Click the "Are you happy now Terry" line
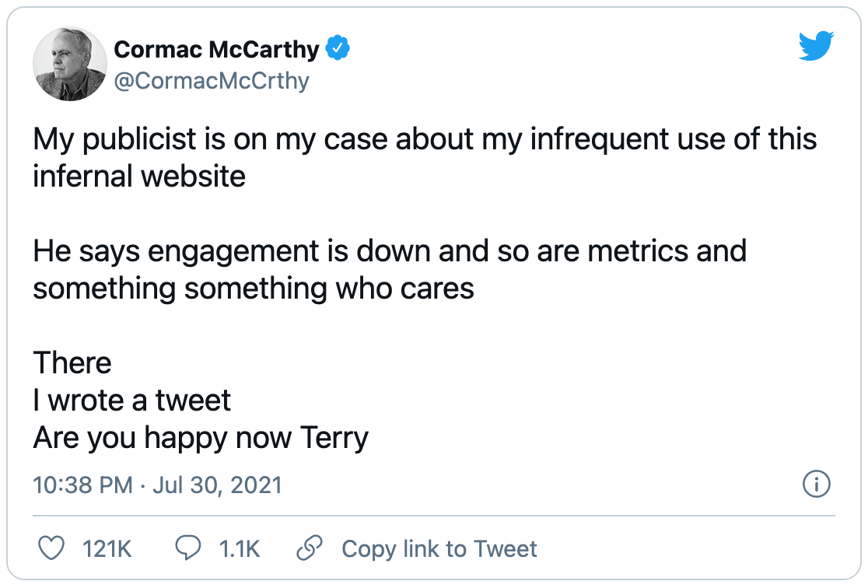 click(x=201, y=439)
